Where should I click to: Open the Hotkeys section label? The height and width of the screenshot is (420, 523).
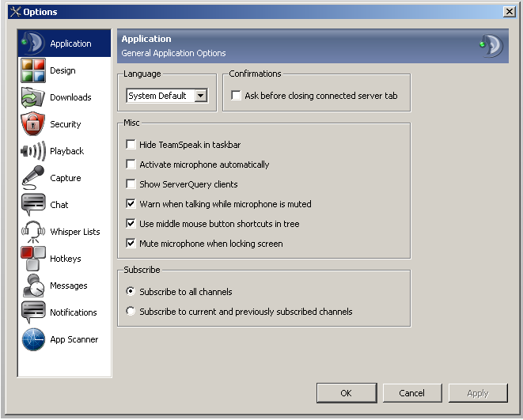click(x=66, y=259)
